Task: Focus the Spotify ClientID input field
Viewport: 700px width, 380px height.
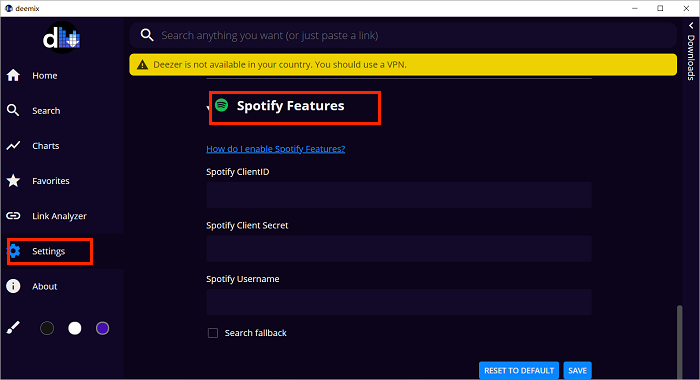Action: coord(399,195)
